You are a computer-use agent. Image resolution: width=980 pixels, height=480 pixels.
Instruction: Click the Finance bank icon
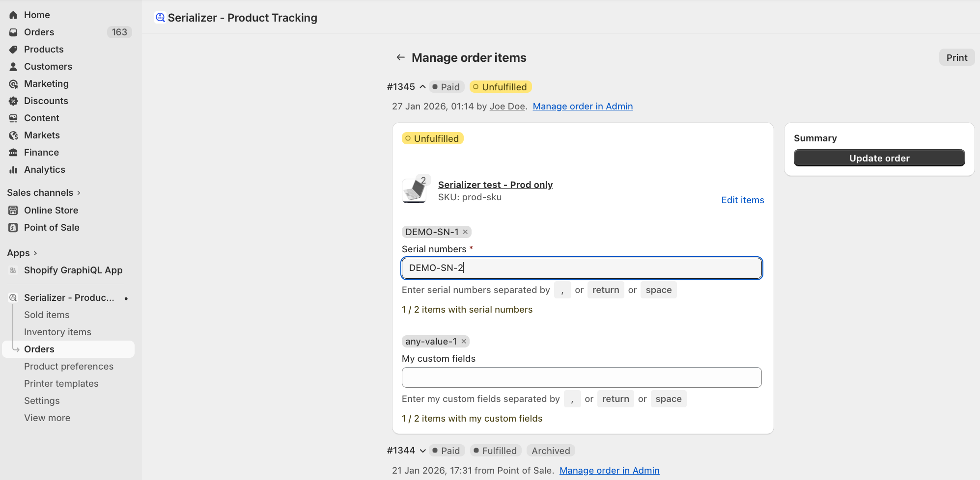pyautogui.click(x=13, y=153)
